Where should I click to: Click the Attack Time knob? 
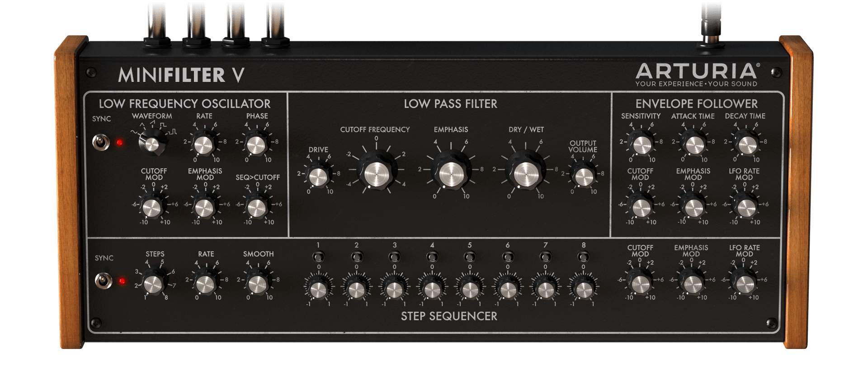693,145
